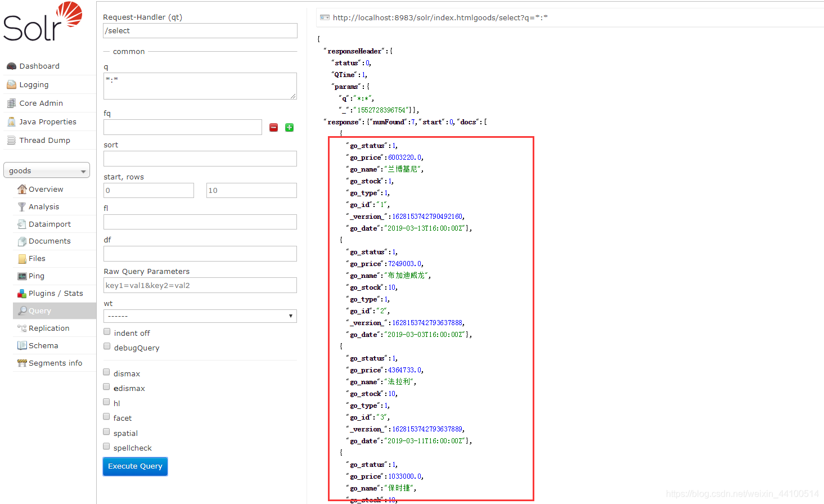Click the Thread Dump icon
Image resolution: width=824 pixels, height=504 pixels.
(x=11, y=141)
